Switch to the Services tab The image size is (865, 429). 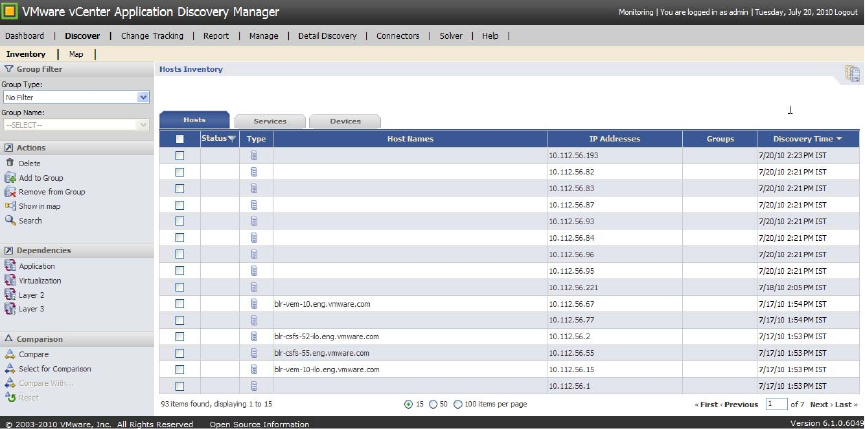[x=270, y=121]
